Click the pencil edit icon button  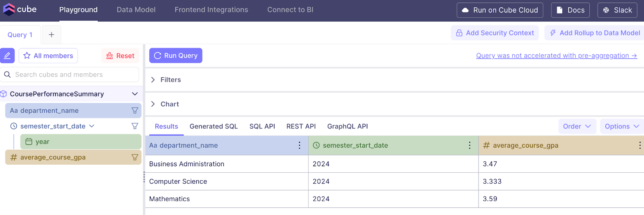click(x=7, y=56)
